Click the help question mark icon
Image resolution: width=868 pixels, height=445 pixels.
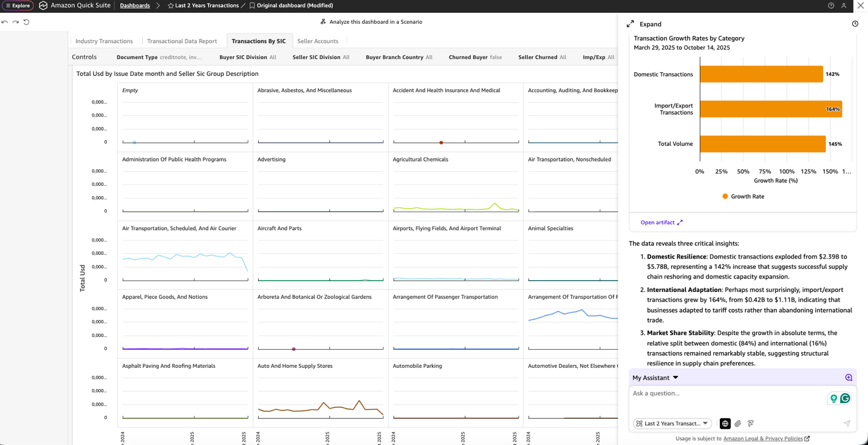pyautogui.click(x=831, y=5)
